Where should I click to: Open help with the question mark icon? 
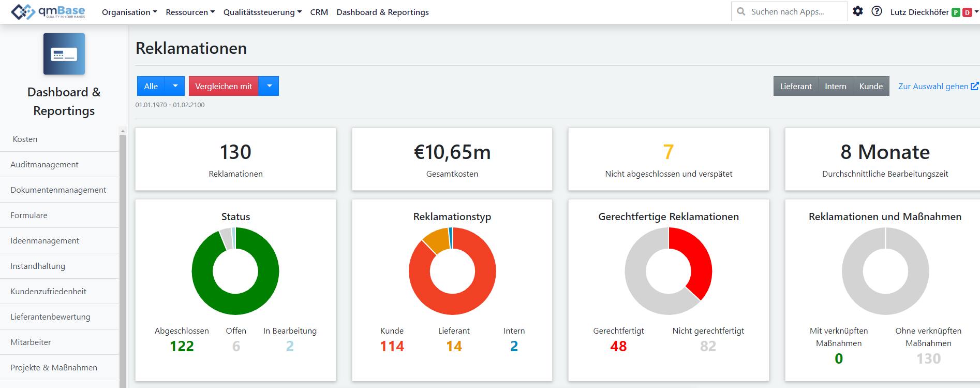click(877, 11)
